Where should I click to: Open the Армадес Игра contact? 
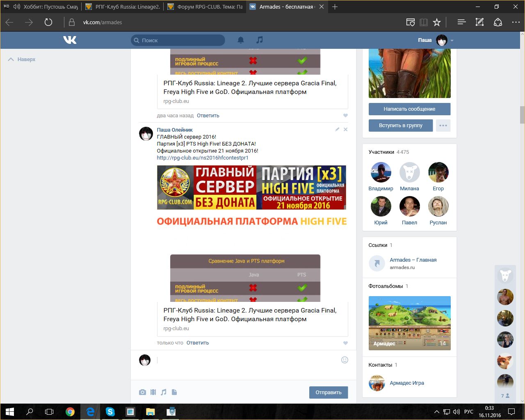(x=407, y=383)
